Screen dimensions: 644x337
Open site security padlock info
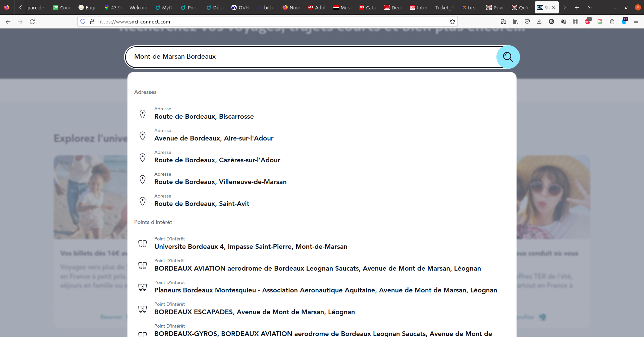92,21
